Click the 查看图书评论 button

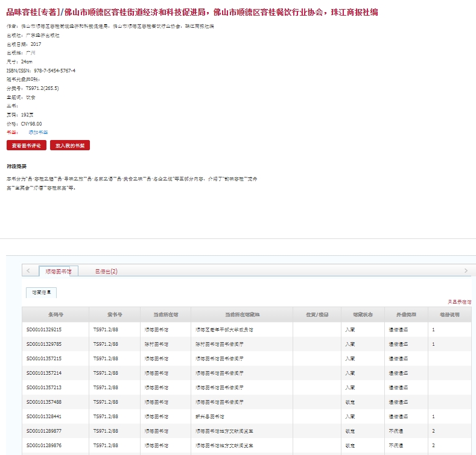[x=27, y=145]
